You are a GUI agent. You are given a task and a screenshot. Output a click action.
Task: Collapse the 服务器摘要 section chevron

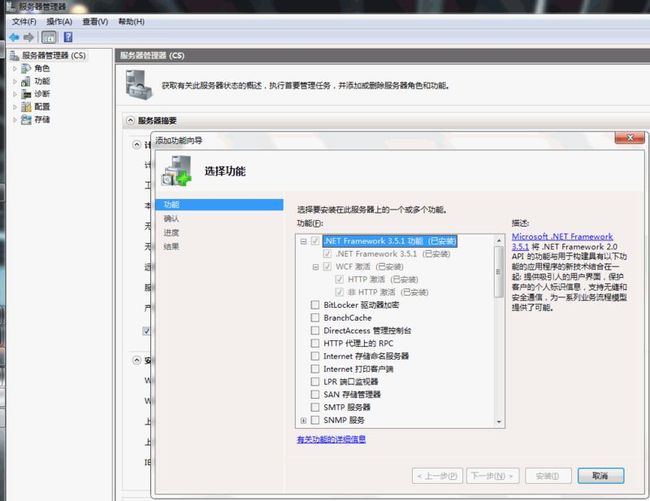(x=130, y=121)
